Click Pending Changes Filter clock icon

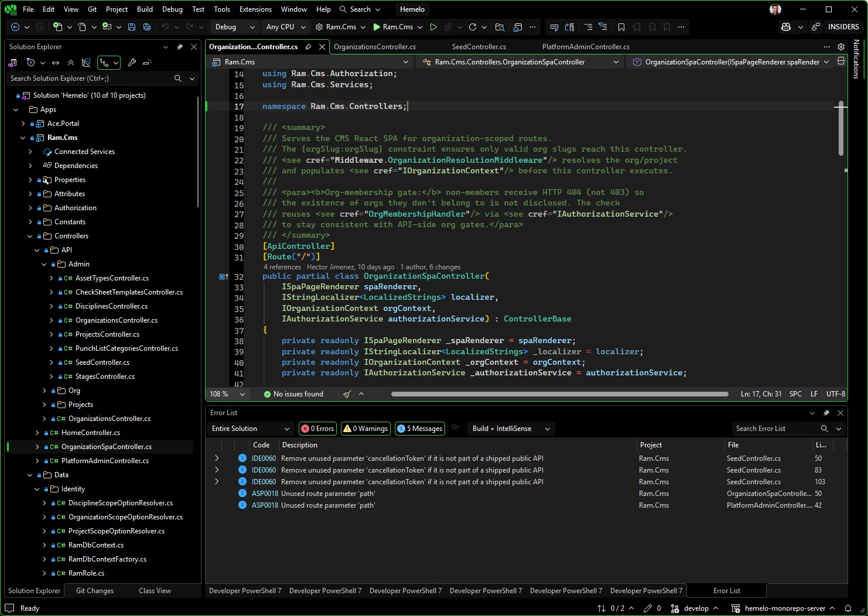click(x=31, y=63)
